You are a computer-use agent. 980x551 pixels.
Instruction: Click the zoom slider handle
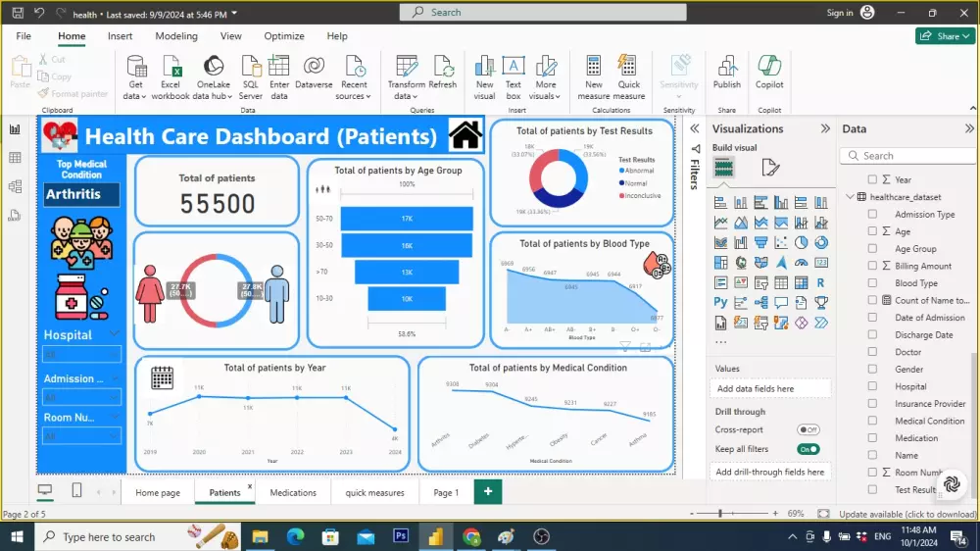720,514
